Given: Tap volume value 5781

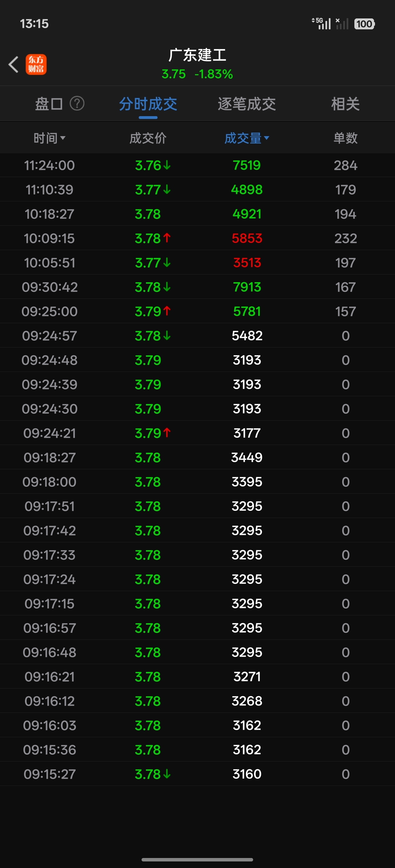Looking at the screenshot, I should [247, 311].
